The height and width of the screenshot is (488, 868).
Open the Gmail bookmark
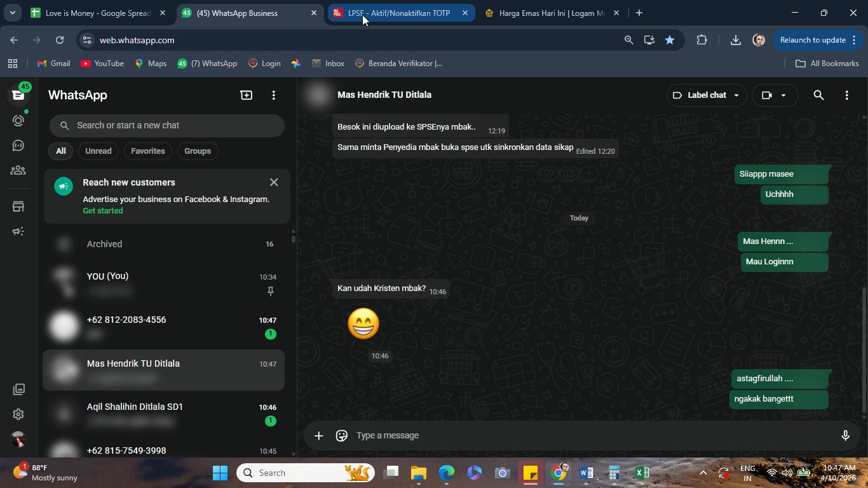pos(54,64)
